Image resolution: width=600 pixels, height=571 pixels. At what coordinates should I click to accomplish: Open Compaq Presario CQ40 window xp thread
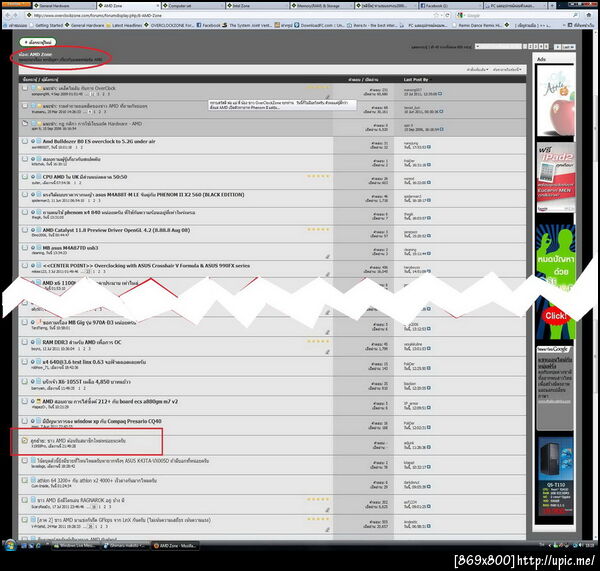point(102,421)
